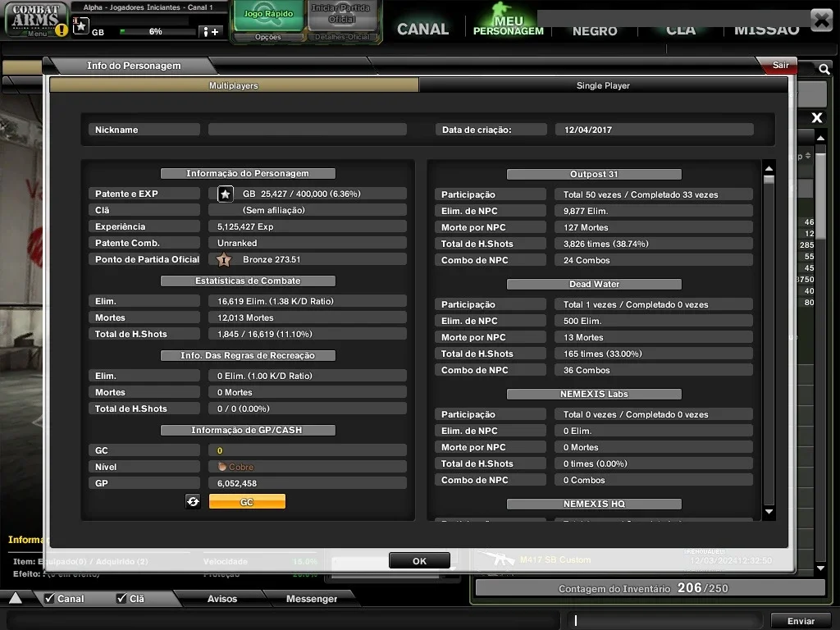Toggle the Clã chat checkbox
This screenshot has height=630, width=840.
121,598
